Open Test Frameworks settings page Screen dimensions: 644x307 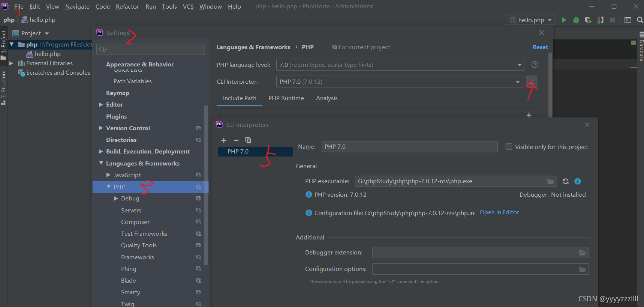tap(144, 233)
